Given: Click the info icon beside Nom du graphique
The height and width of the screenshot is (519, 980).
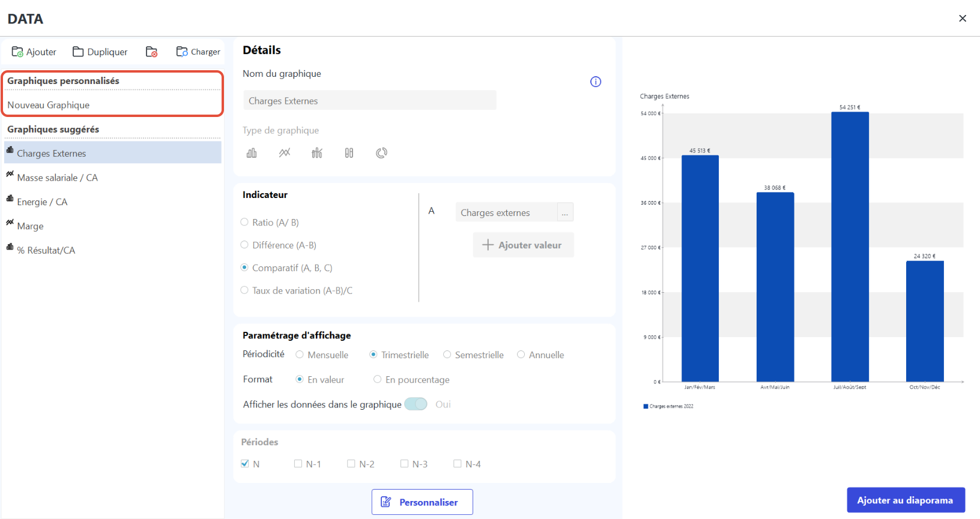Looking at the screenshot, I should [x=596, y=82].
